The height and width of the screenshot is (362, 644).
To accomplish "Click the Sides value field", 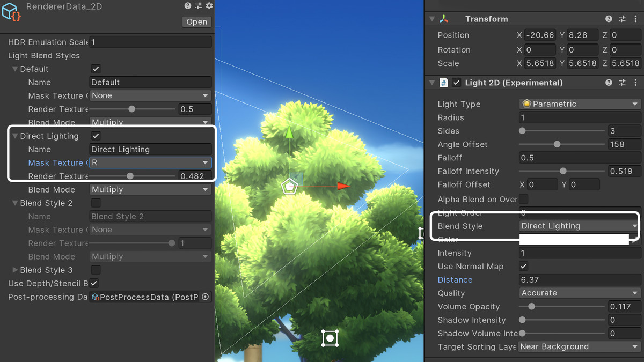I will point(625,131).
